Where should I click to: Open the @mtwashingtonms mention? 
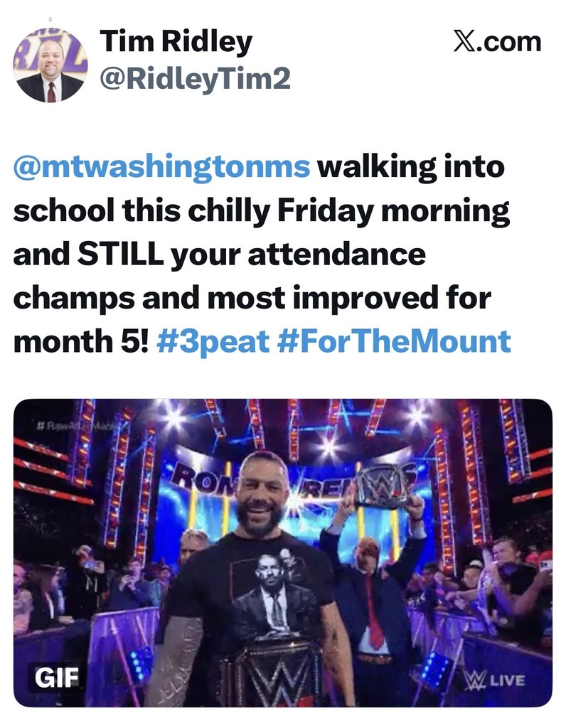tap(162, 168)
